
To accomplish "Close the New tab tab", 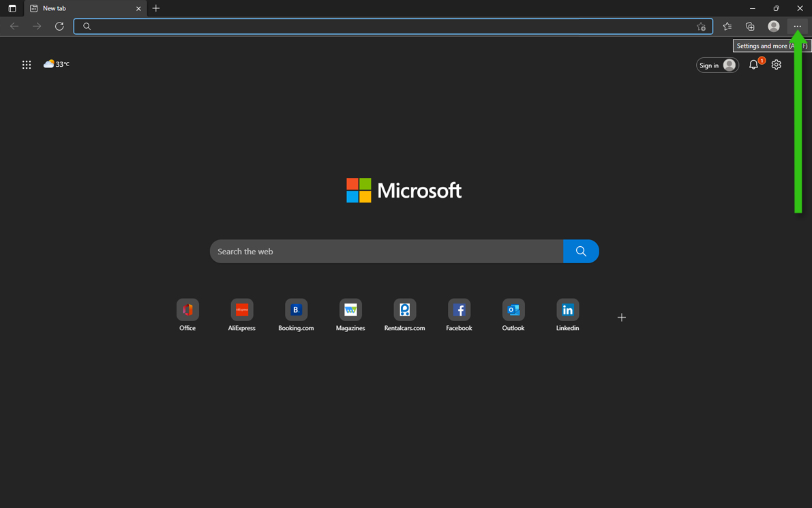I will (138, 9).
